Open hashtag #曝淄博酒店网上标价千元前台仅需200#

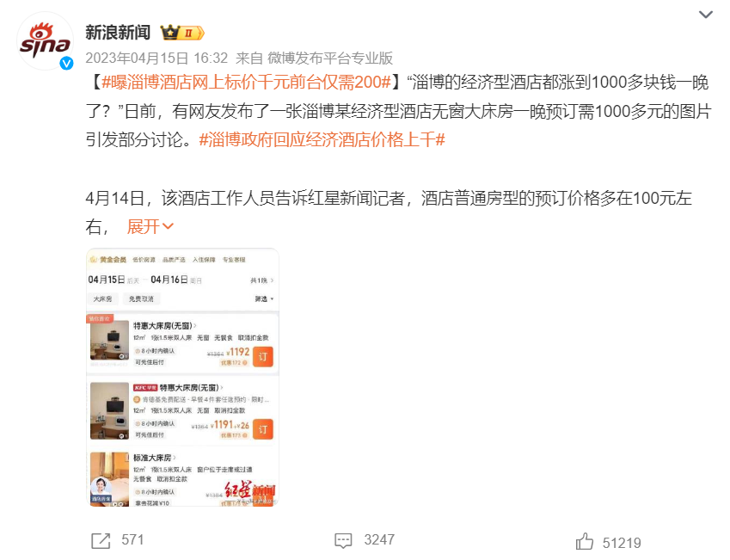coord(246,82)
